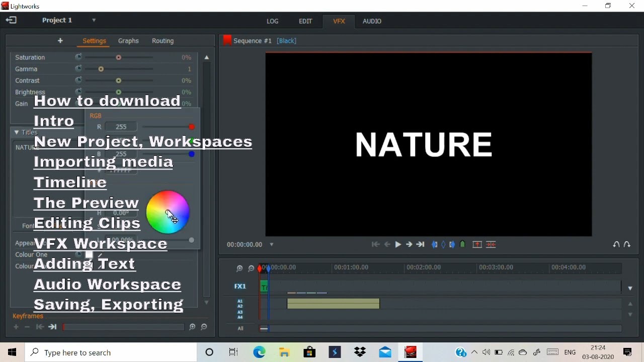Toggle keyframing for Saturation

click(x=78, y=57)
